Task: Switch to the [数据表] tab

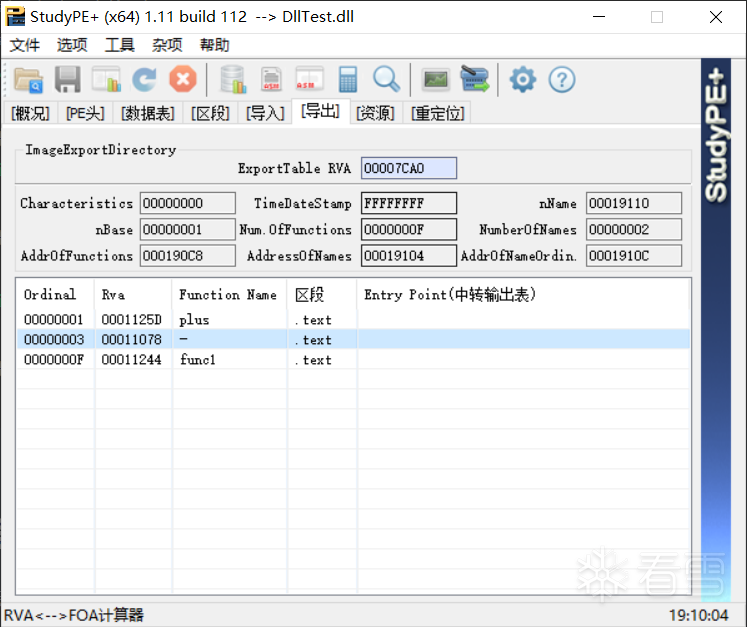Action: [148, 113]
